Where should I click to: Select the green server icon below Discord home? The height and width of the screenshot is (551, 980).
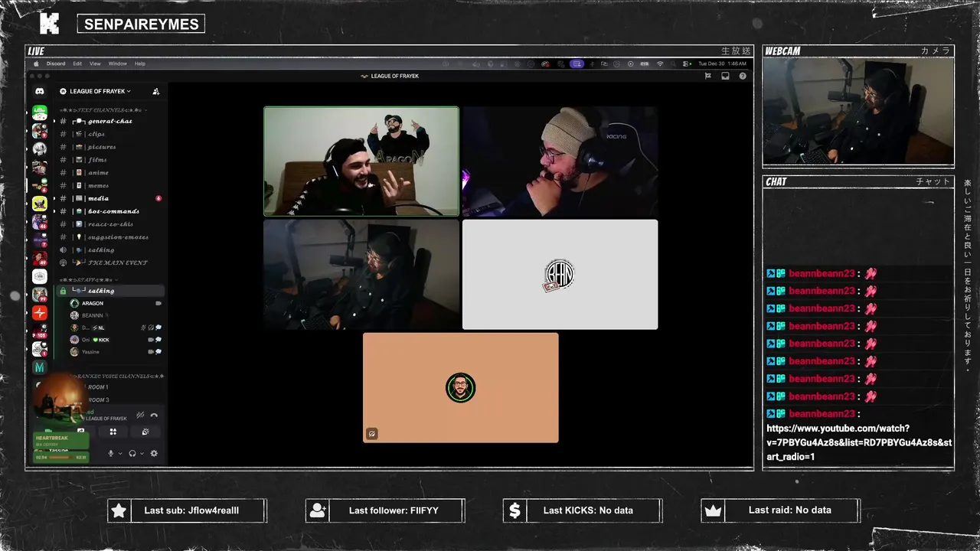(x=39, y=112)
